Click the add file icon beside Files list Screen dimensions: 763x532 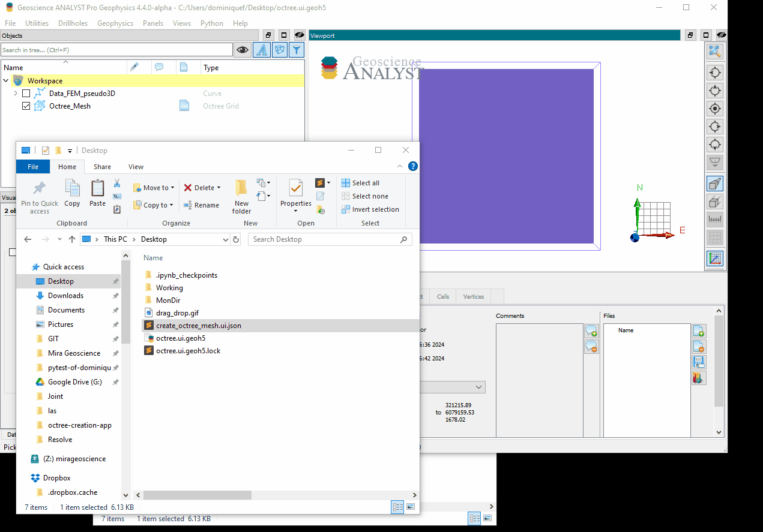click(698, 331)
